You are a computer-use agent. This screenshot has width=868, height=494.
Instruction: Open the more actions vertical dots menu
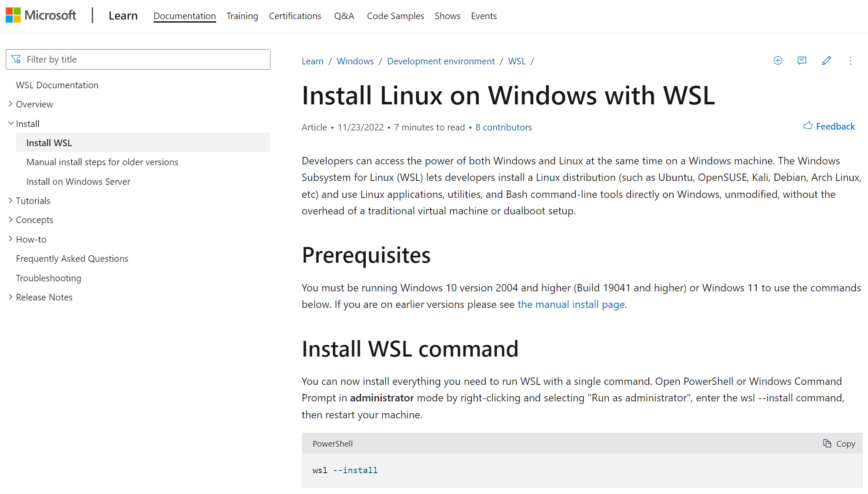coord(850,61)
